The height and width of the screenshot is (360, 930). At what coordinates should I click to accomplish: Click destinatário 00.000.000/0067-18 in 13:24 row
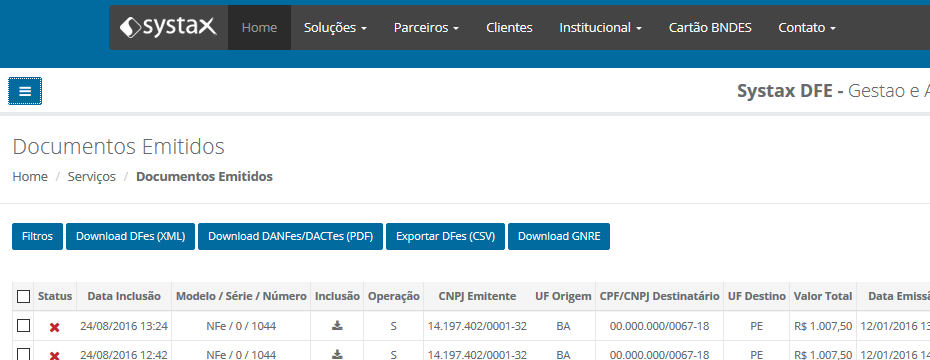point(660,326)
